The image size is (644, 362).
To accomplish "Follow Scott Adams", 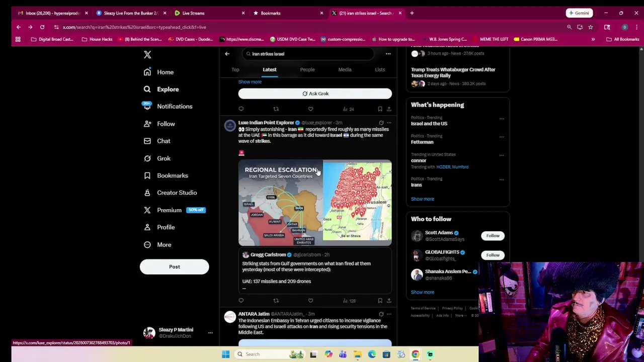I will 493,236.
